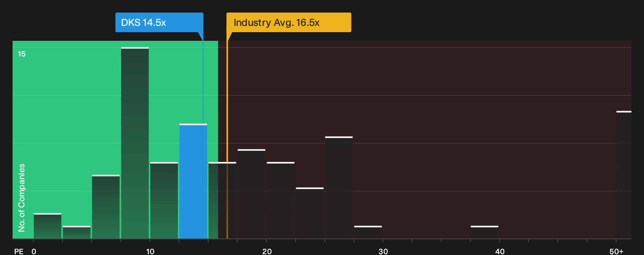Click the '0' x-axis tick label
Screen dimensions: 644x255
(x=34, y=251)
